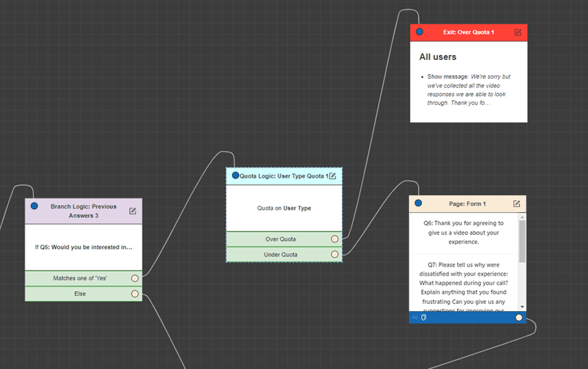Click the 'If Q5: Would you be interested in…' text
Screen dimensions: 588x369
coord(83,247)
